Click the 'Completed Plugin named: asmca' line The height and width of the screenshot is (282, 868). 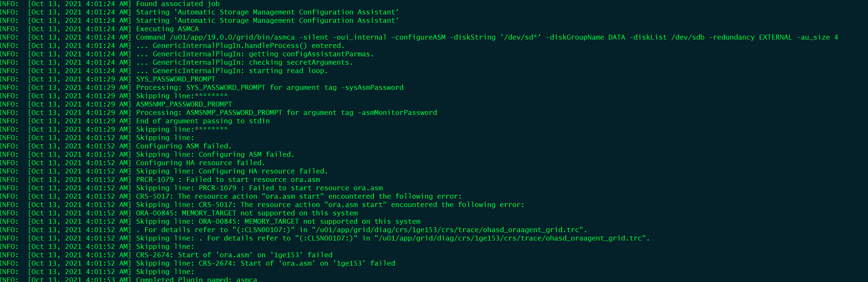[x=196, y=280]
